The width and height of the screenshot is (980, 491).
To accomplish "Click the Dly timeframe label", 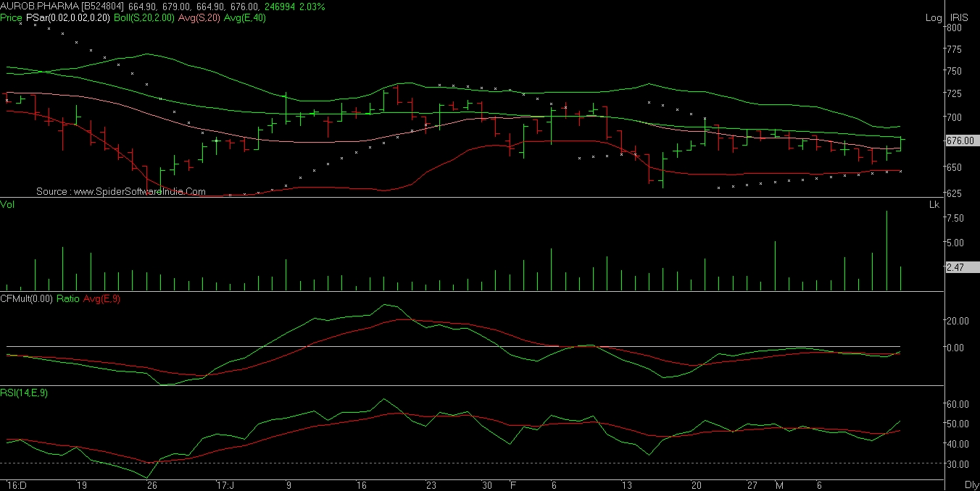I will (972, 484).
